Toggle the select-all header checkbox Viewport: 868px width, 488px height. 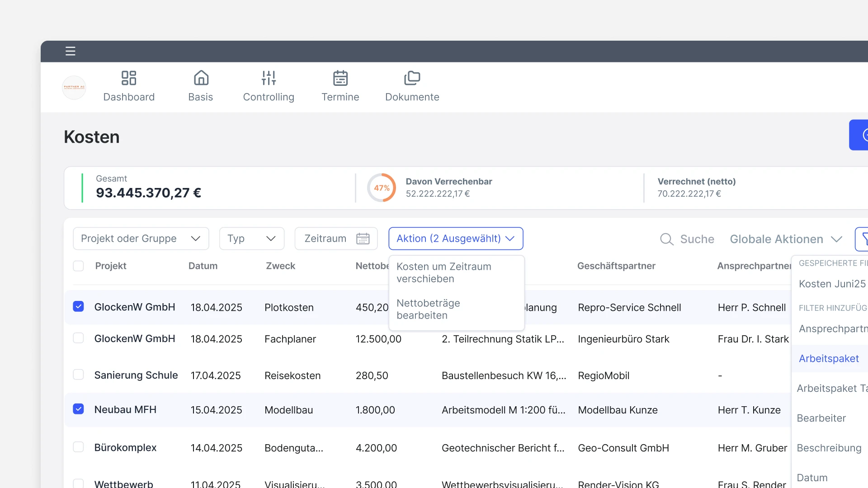[x=78, y=266]
